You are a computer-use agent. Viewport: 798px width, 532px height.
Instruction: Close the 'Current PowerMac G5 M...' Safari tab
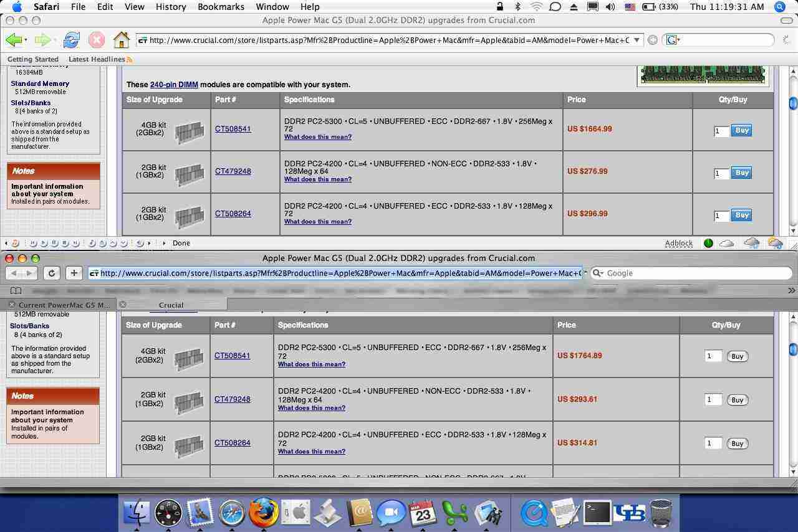(11, 305)
